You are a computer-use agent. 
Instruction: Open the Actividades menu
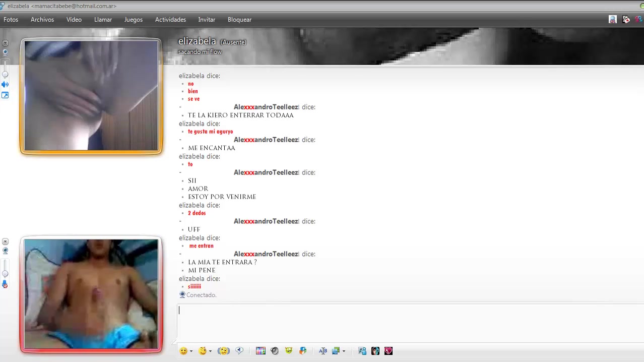pos(170,20)
